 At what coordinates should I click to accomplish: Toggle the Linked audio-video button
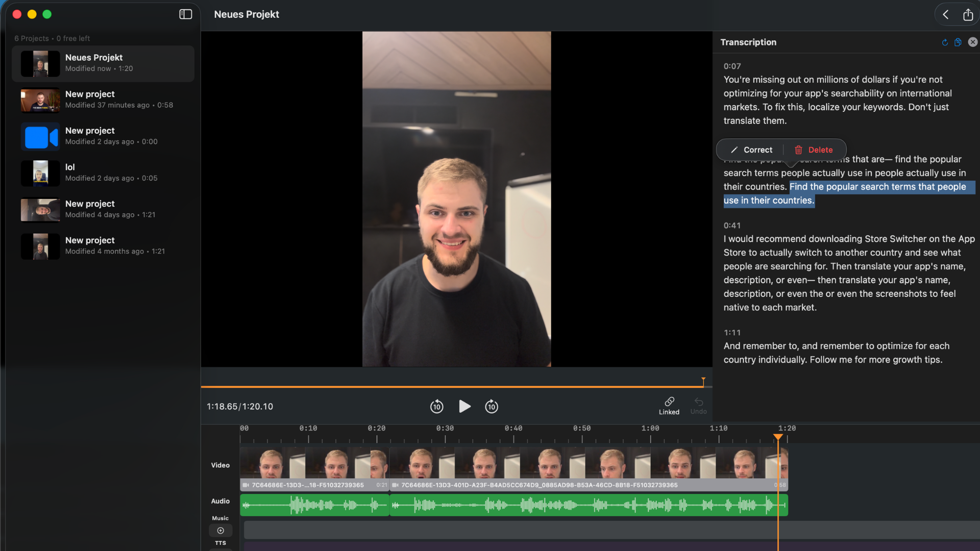pos(669,406)
